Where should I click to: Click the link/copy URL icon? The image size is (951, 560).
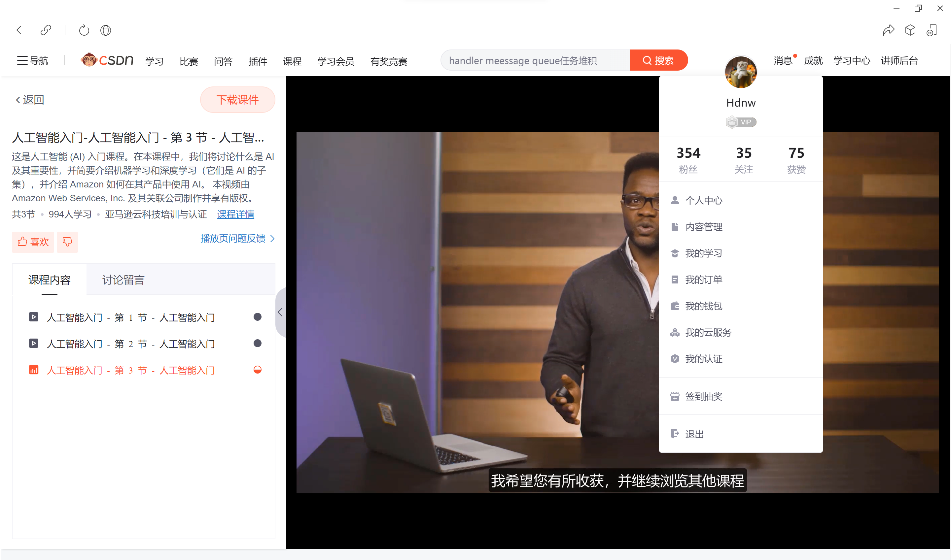coord(46,30)
